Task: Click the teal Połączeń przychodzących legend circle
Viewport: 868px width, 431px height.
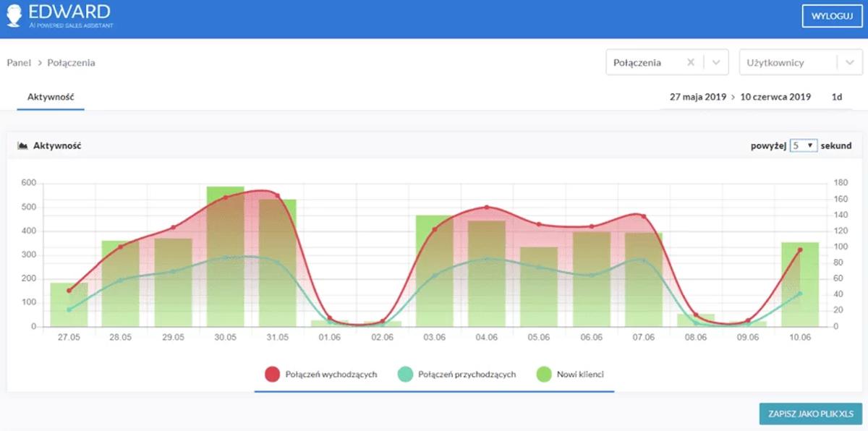Action: pos(405,374)
